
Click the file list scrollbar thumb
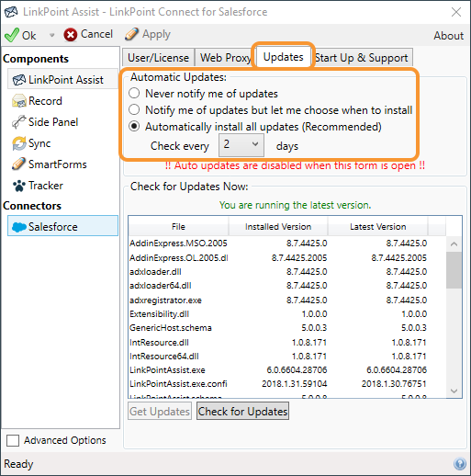coord(454,270)
